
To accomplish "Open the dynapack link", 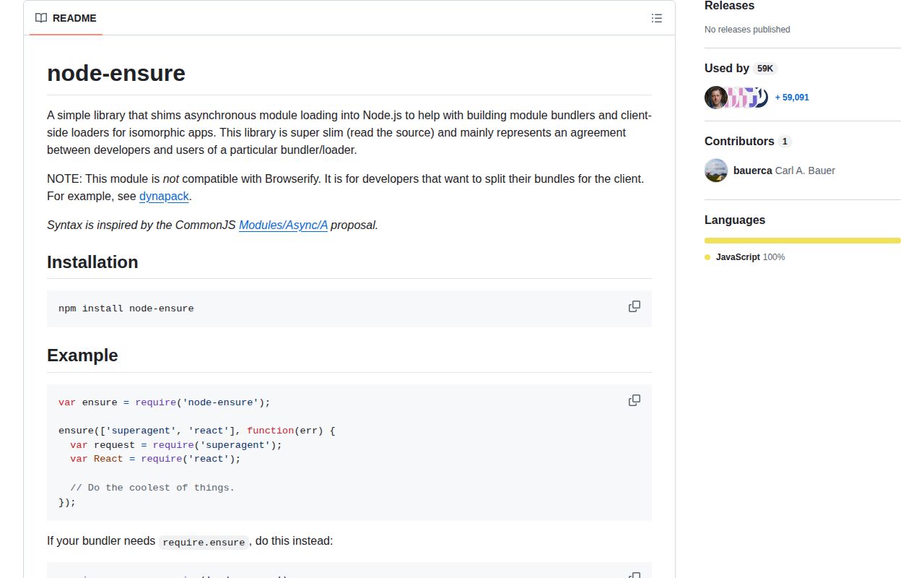I will coord(164,196).
